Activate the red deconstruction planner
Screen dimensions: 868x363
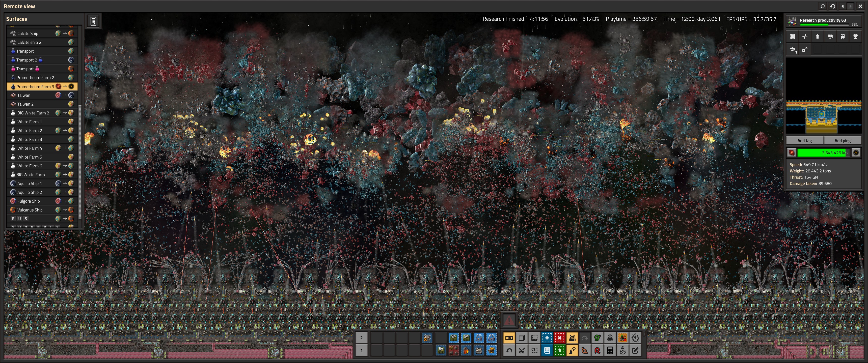pyautogui.click(x=559, y=338)
